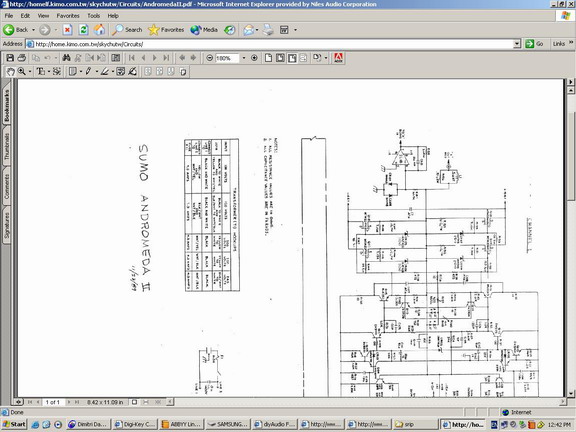Expand Text Select tool options arrow
The width and height of the screenshot is (576, 432).
coord(48,72)
